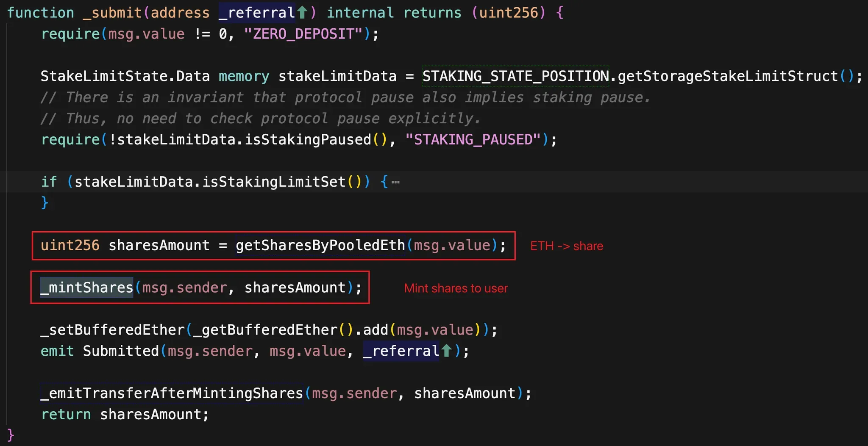Click _referral in the emit Submitted line
The image size is (868, 446).
401,351
